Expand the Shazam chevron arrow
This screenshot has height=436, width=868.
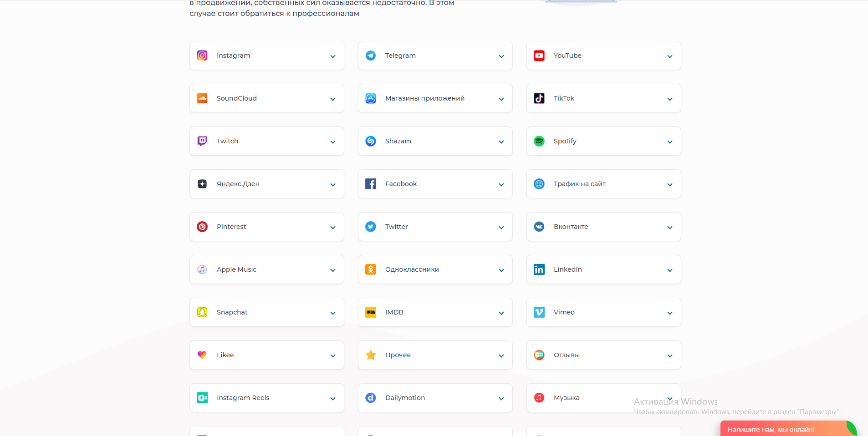coord(501,142)
